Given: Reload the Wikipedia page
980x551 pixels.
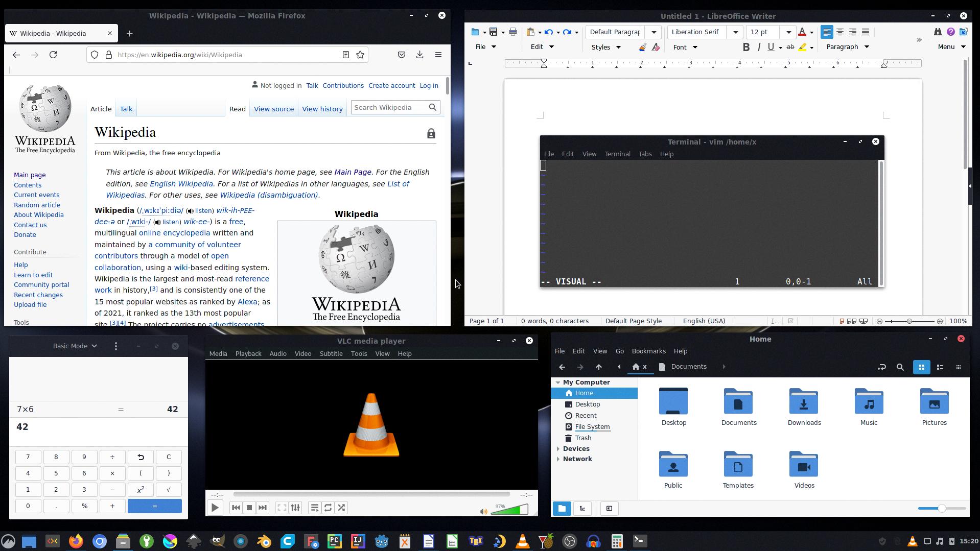Looking at the screenshot, I should [x=53, y=55].
